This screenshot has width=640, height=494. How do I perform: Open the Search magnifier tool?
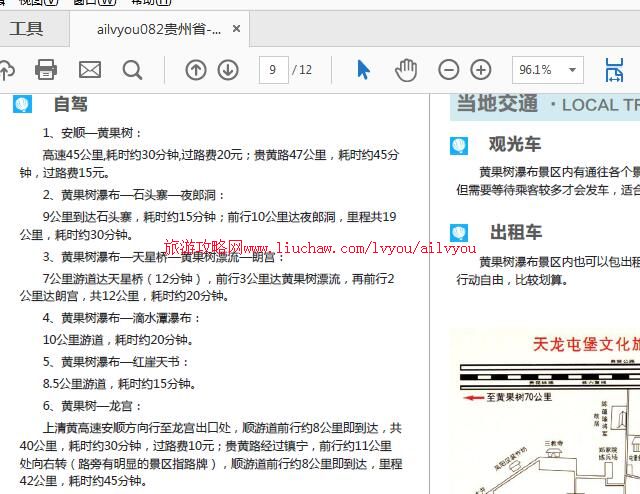132,70
